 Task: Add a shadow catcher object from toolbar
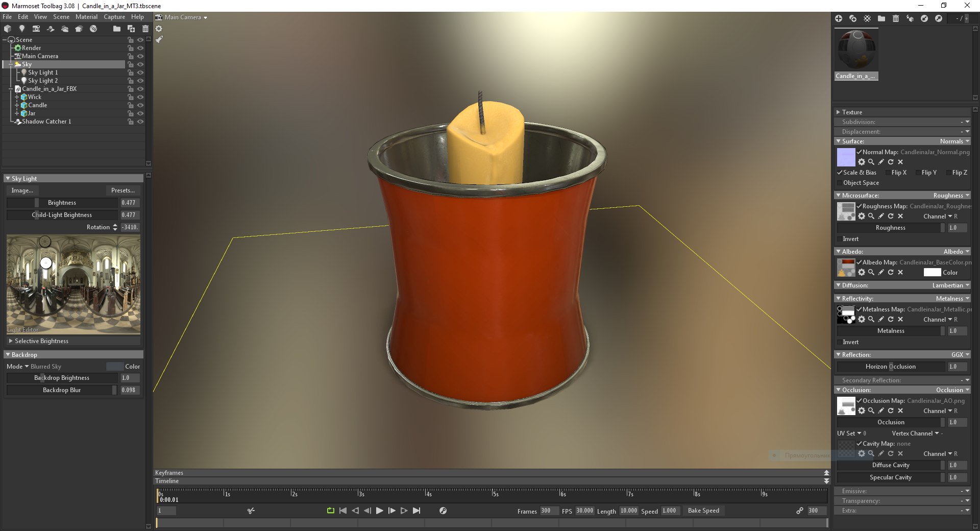point(51,29)
